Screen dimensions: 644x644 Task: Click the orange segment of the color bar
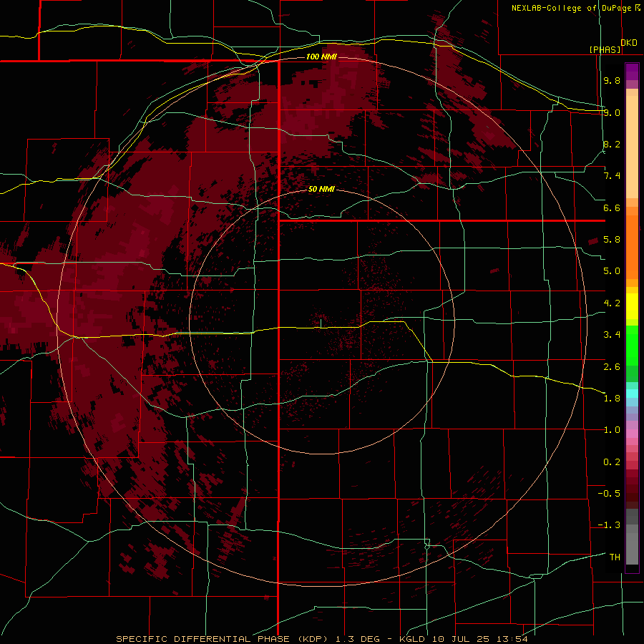[x=632, y=248]
